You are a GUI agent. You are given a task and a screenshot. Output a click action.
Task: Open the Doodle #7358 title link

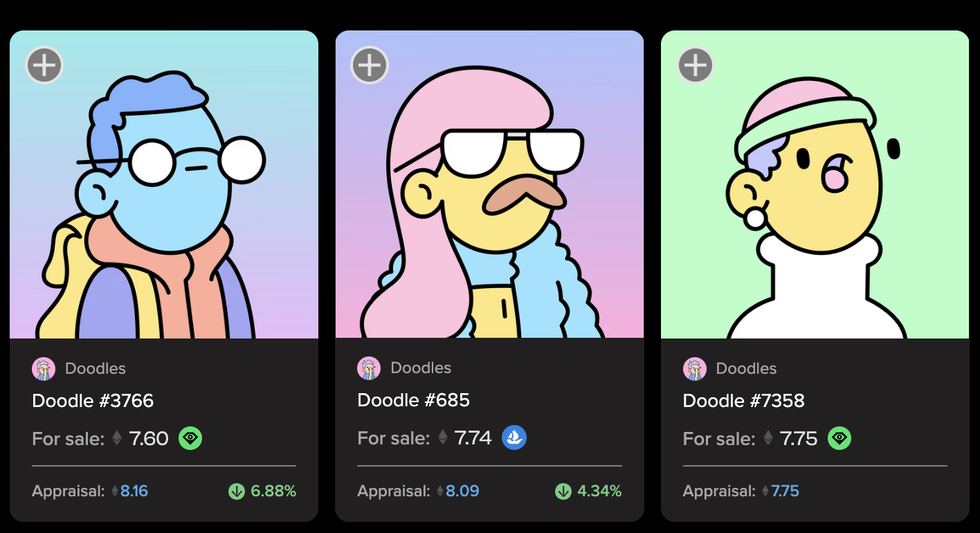point(744,401)
